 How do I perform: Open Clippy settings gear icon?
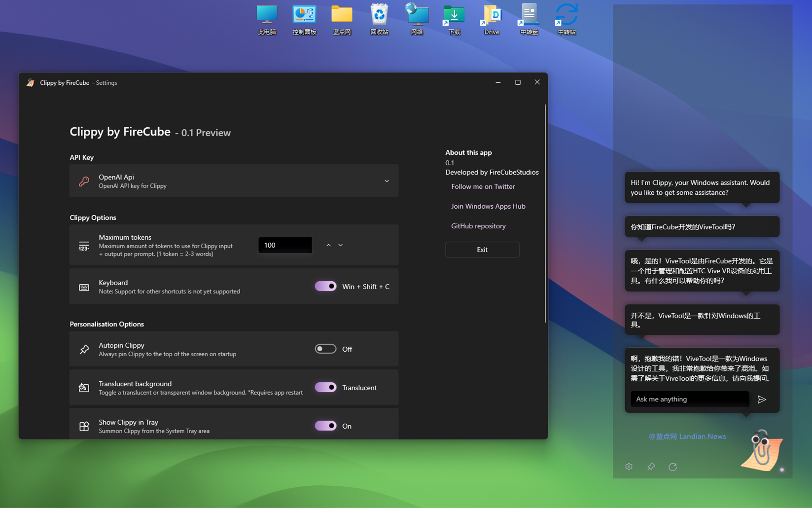pos(629,467)
